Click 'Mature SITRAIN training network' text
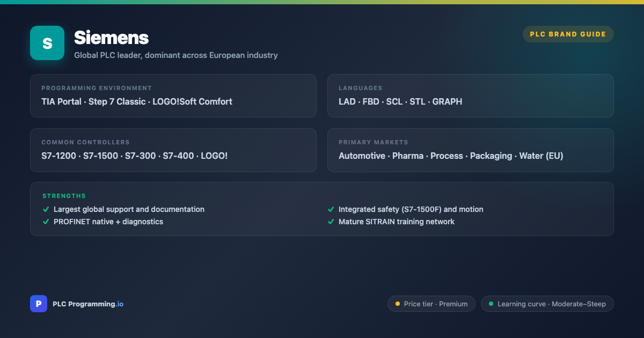This screenshot has height=338, width=644. 397,222
